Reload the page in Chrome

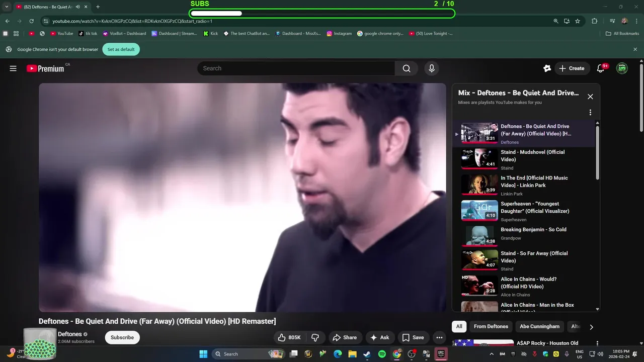(x=31, y=21)
